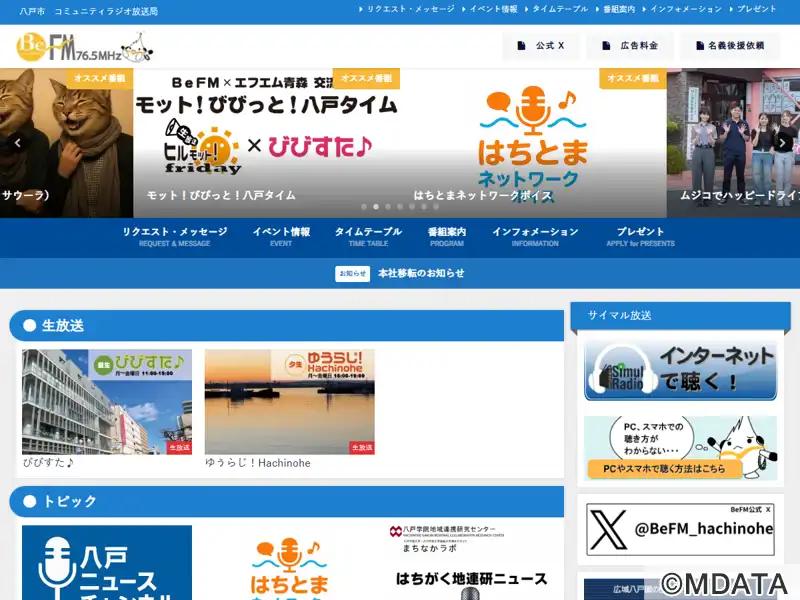Click the previous slide arrow on carousel
The image size is (800, 600).
tap(18, 143)
